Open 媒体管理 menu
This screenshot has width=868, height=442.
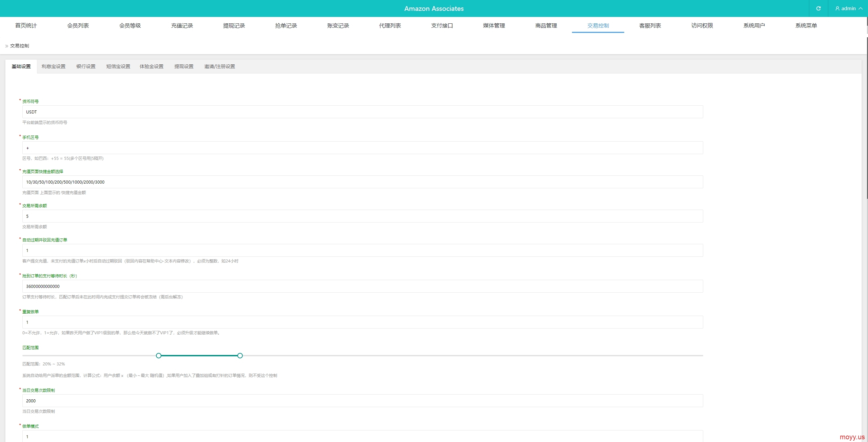click(x=494, y=25)
